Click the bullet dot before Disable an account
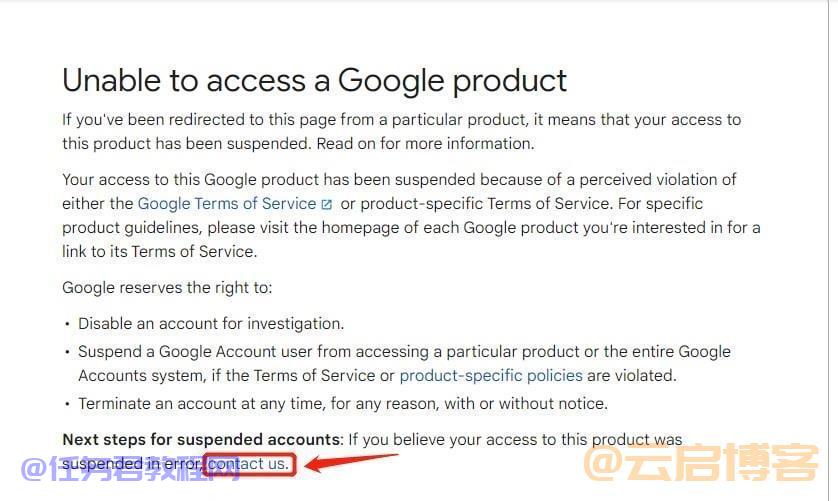The image size is (838, 501). point(67,324)
